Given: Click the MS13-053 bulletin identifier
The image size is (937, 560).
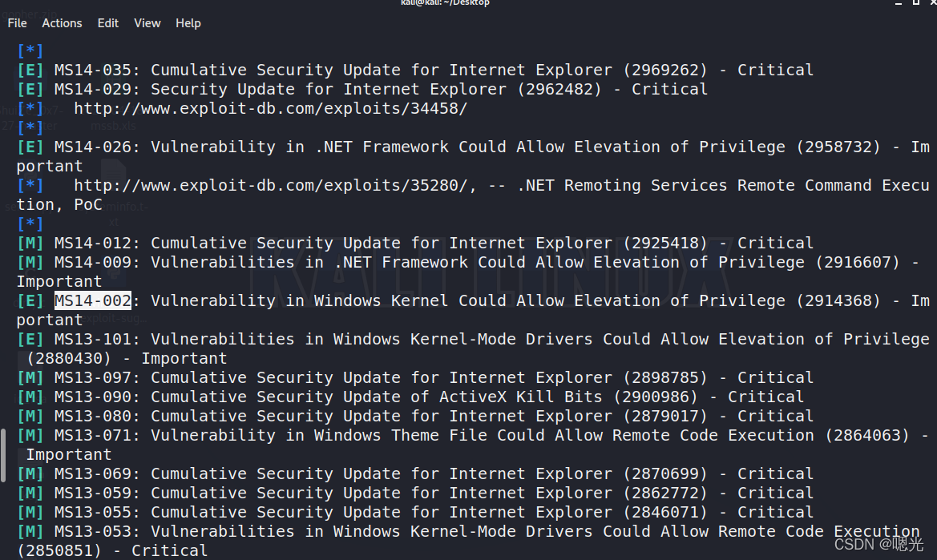Looking at the screenshot, I should [x=92, y=531].
